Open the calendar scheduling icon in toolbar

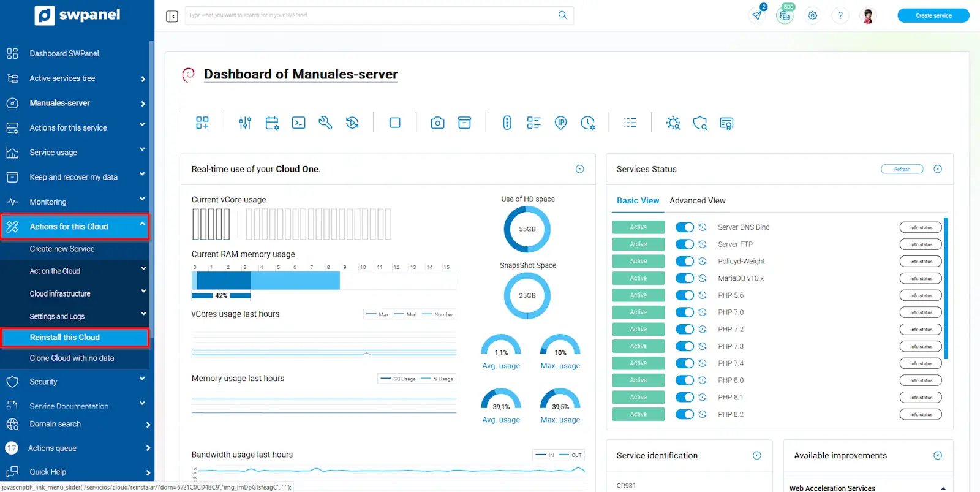[272, 123]
